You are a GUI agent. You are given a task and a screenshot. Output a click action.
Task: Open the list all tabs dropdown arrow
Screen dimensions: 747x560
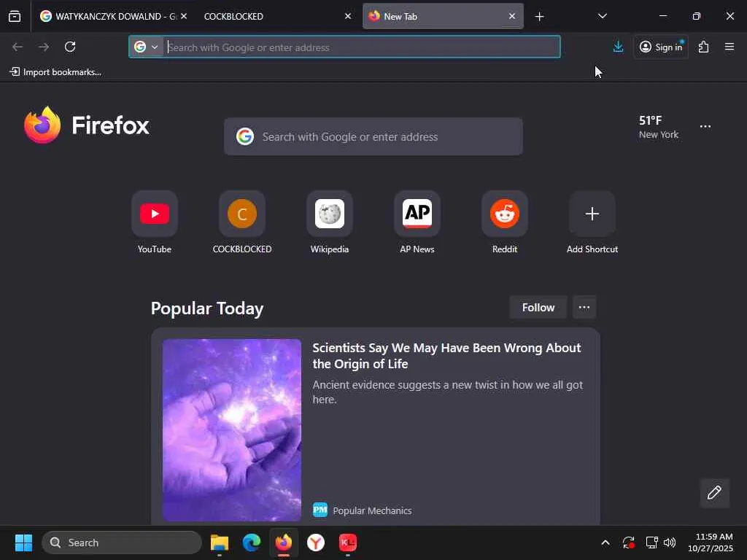[602, 16]
